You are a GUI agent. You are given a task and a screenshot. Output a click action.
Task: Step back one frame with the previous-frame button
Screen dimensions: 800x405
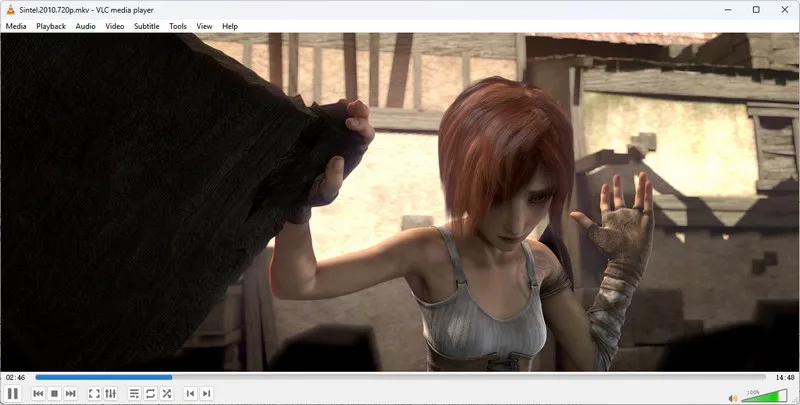[190, 393]
